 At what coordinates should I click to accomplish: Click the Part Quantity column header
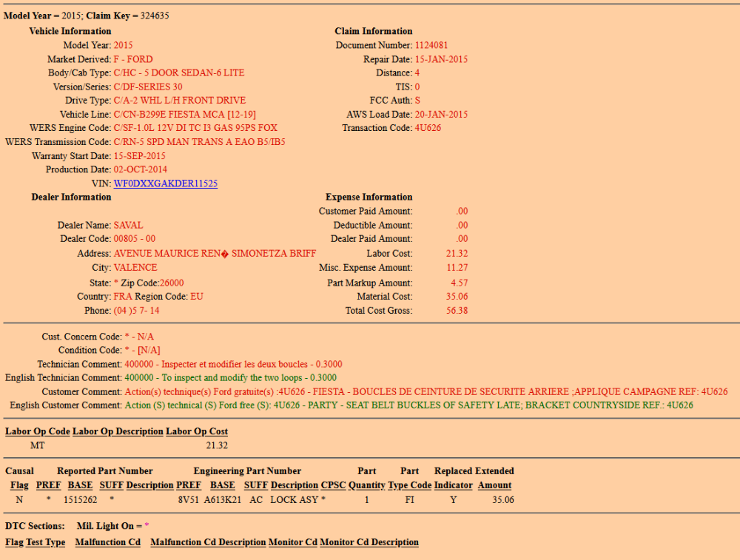(367, 485)
